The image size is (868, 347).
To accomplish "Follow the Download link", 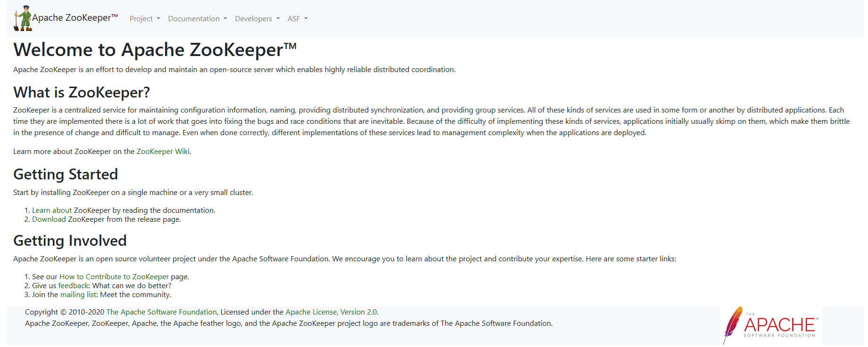I will [49, 219].
